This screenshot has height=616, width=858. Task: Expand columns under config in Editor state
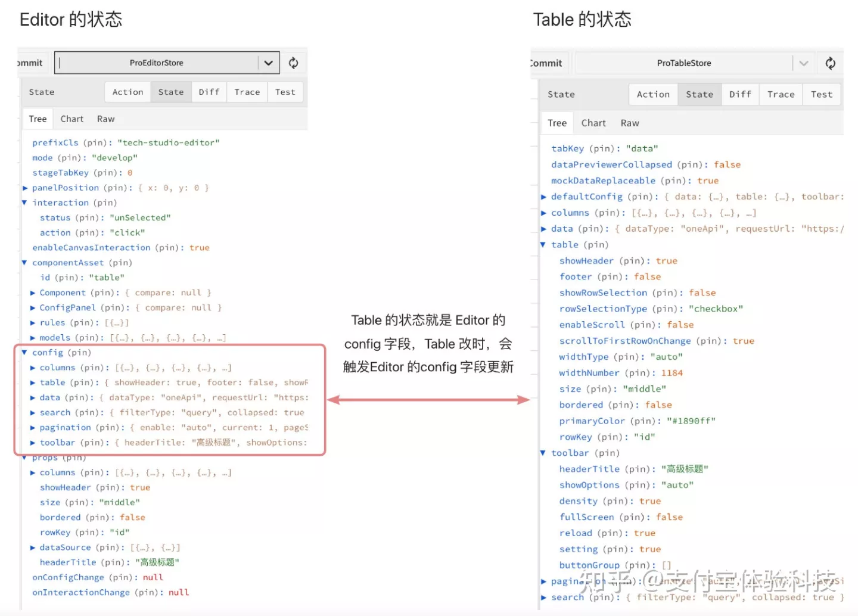point(33,368)
